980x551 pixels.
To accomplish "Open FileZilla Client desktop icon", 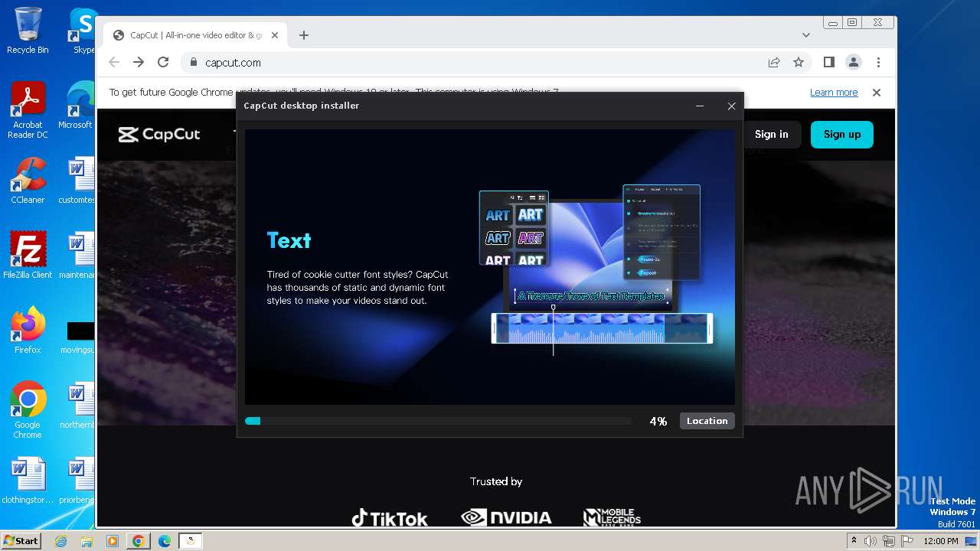I will [28, 256].
